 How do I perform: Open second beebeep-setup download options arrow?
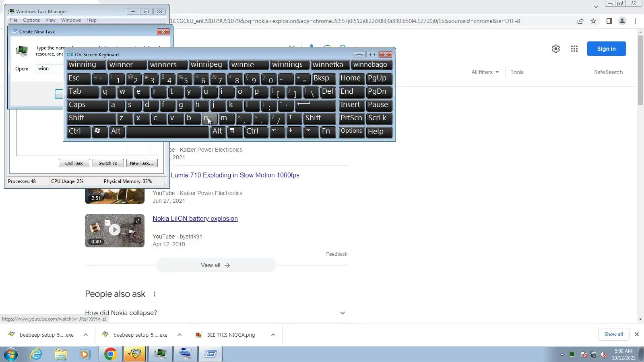point(180,335)
